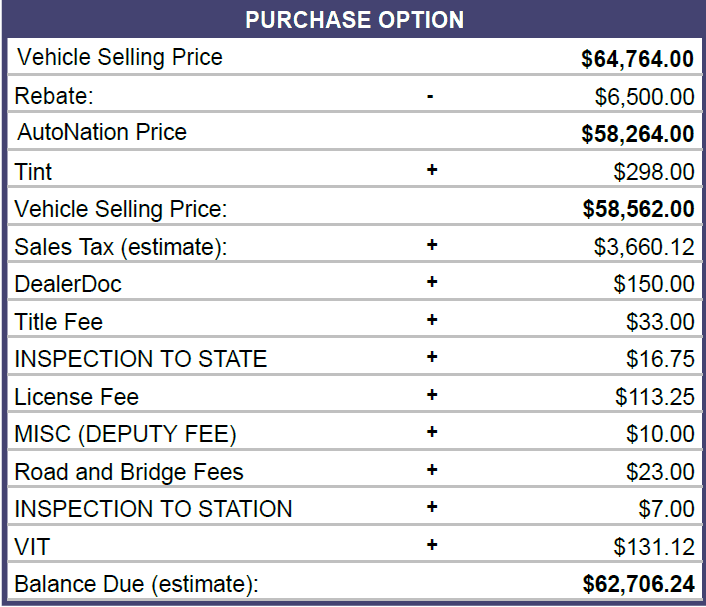Click the Rebate label
The width and height of the screenshot is (706, 607).
(x=50, y=96)
